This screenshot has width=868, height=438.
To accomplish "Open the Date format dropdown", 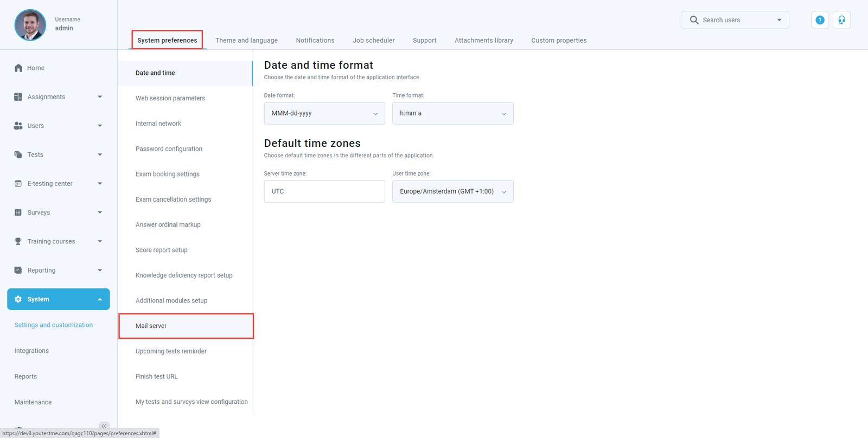I will [x=324, y=113].
